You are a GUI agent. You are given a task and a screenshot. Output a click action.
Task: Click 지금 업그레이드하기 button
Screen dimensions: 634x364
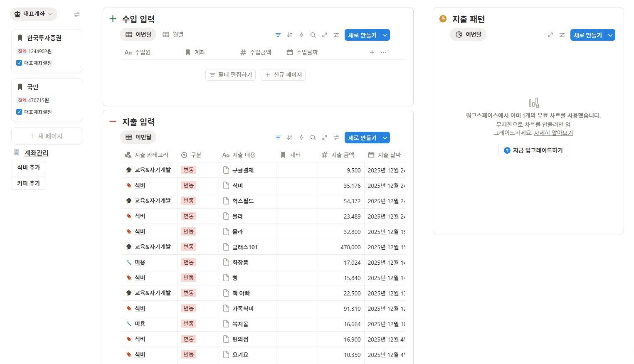point(533,150)
